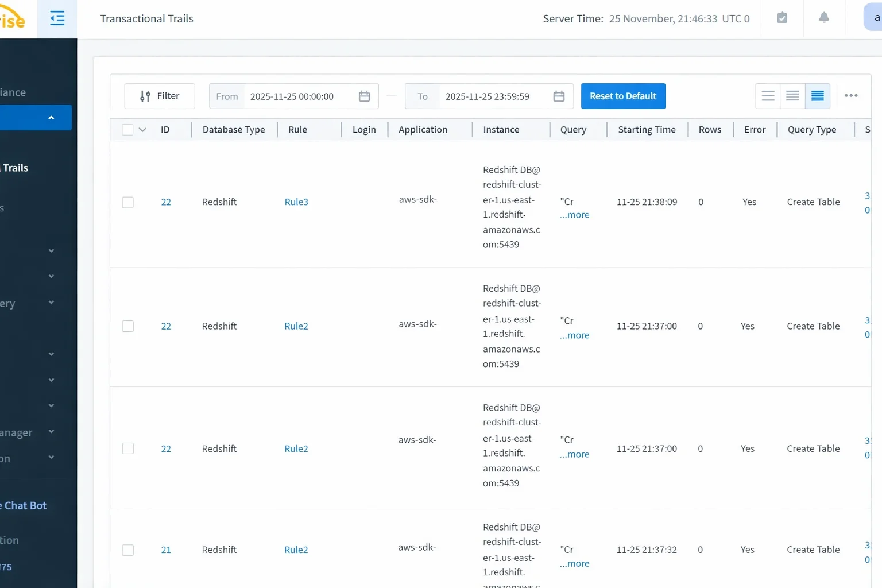Open the notifications bell icon
This screenshot has width=882, height=588.
[x=823, y=18]
